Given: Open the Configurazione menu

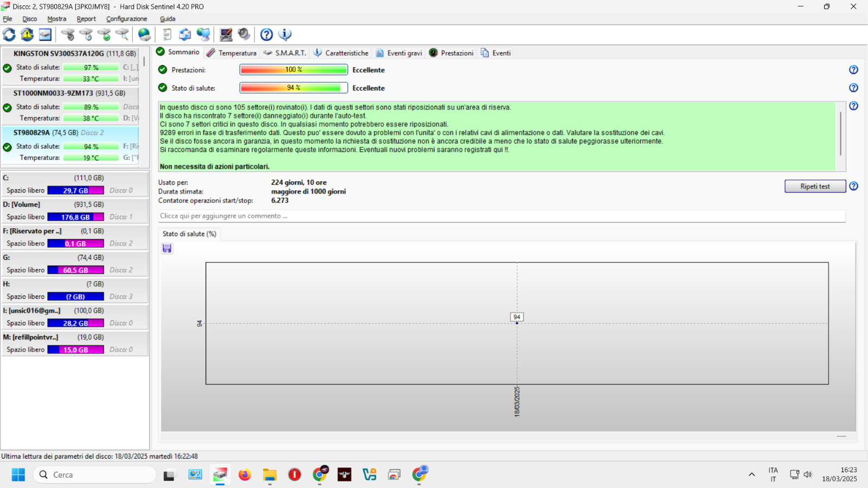Looking at the screenshot, I should click(126, 19).
